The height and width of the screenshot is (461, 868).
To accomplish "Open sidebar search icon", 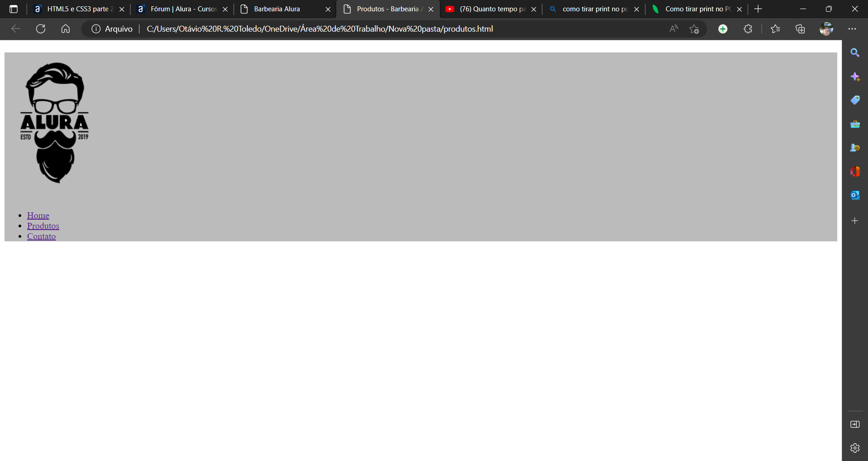I will pos(855,53).
